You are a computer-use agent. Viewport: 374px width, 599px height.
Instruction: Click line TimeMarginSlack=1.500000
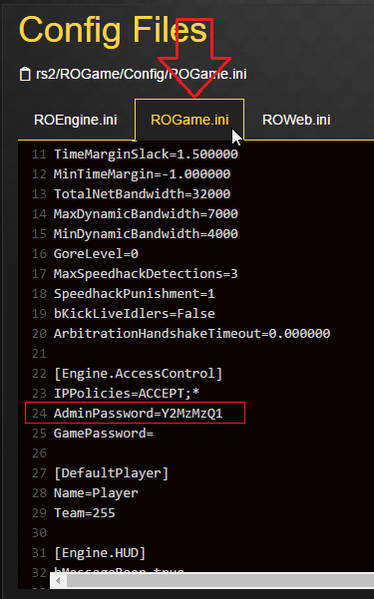click(x=146, y=154)
